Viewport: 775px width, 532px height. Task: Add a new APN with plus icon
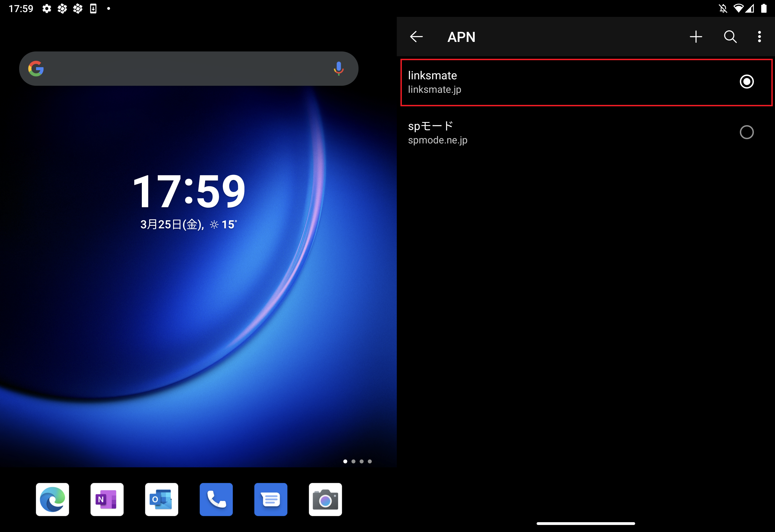[696, 37]
